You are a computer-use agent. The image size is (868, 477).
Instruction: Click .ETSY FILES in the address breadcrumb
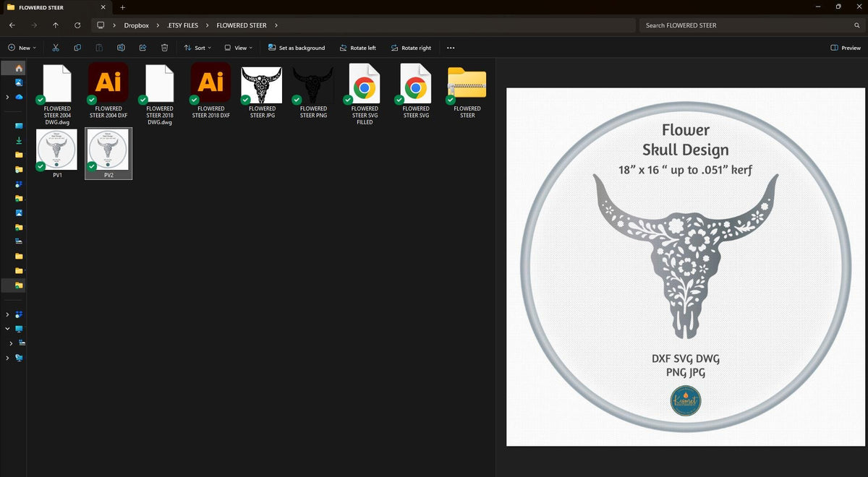182,25
